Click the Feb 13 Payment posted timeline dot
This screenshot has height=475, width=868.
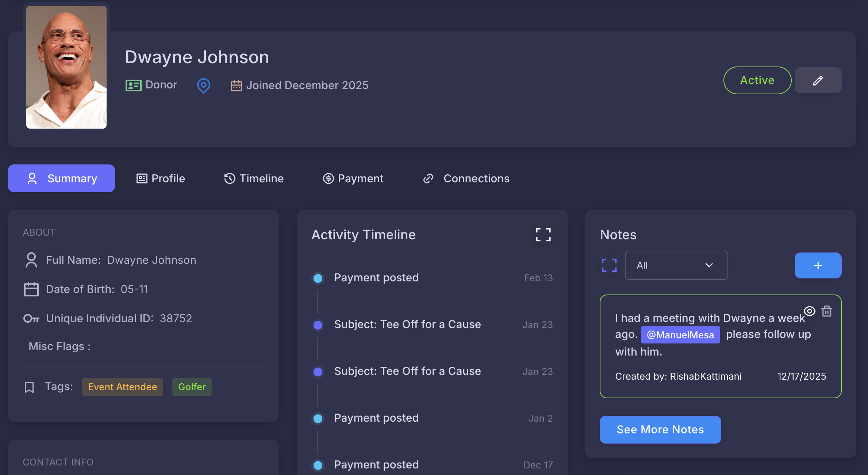318,278
